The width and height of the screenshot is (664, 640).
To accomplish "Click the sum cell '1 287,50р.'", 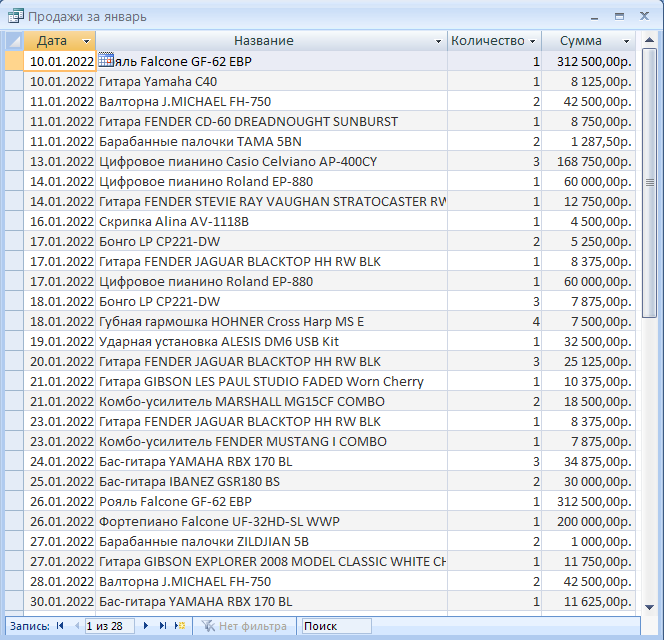I will coord(588,141).
